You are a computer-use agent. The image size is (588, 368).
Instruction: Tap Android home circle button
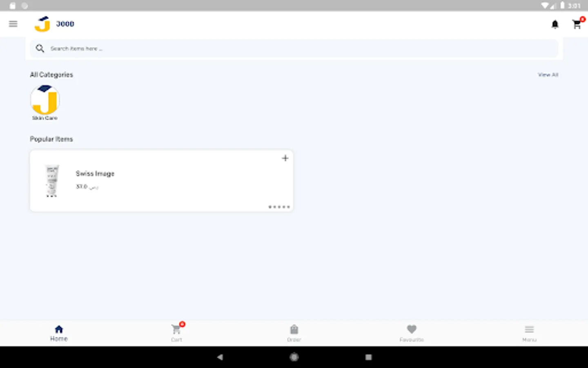[x=294, y=357]
